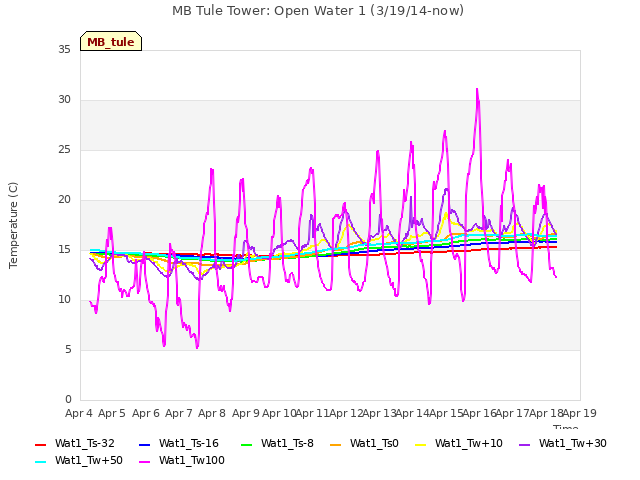Click the Wat1_Tw100 magenta legend swatch
This screenshot has height=480, width=640.
pyautogui.click(x=144, y=462)
